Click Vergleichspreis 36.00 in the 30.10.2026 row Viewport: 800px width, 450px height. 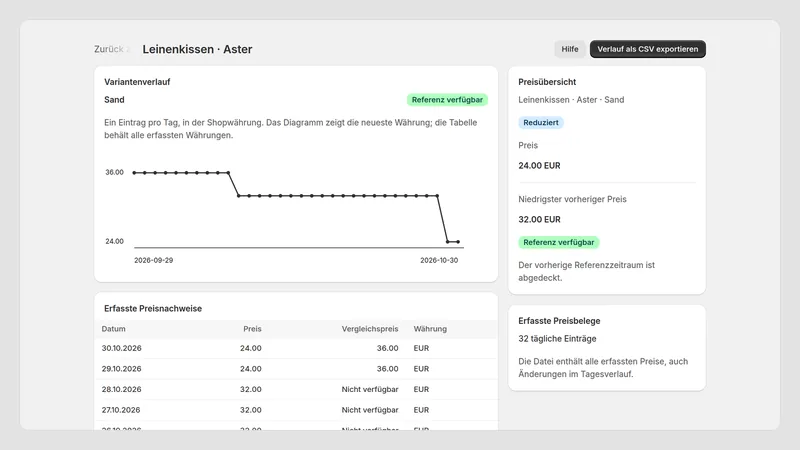tap(388, 348)
